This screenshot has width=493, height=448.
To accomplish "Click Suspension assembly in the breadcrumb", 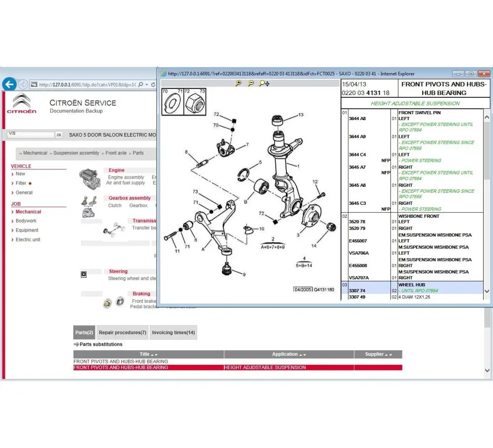I will [76, 153].
